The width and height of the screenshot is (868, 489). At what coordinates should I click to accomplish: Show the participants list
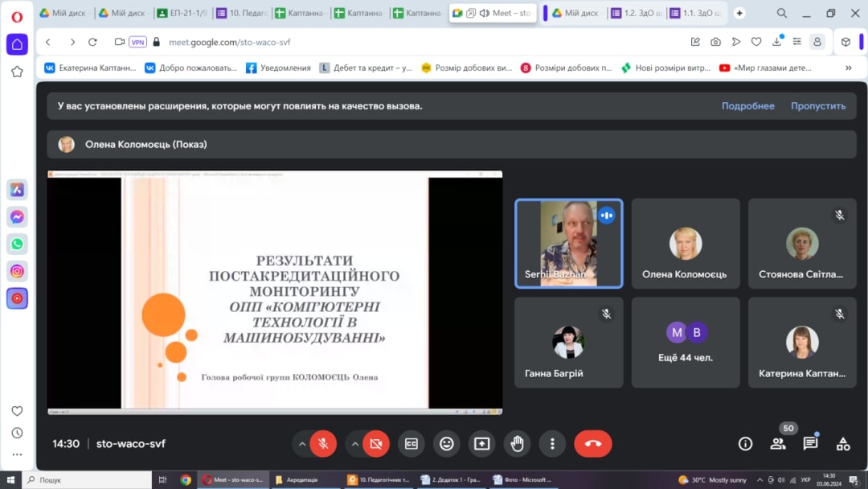point(778,444)
